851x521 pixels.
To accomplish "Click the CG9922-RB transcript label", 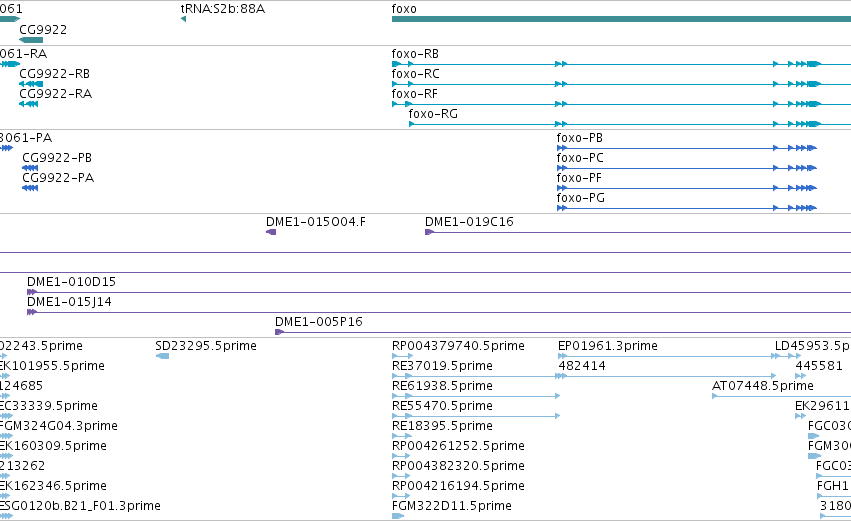I will coord(54,74).
